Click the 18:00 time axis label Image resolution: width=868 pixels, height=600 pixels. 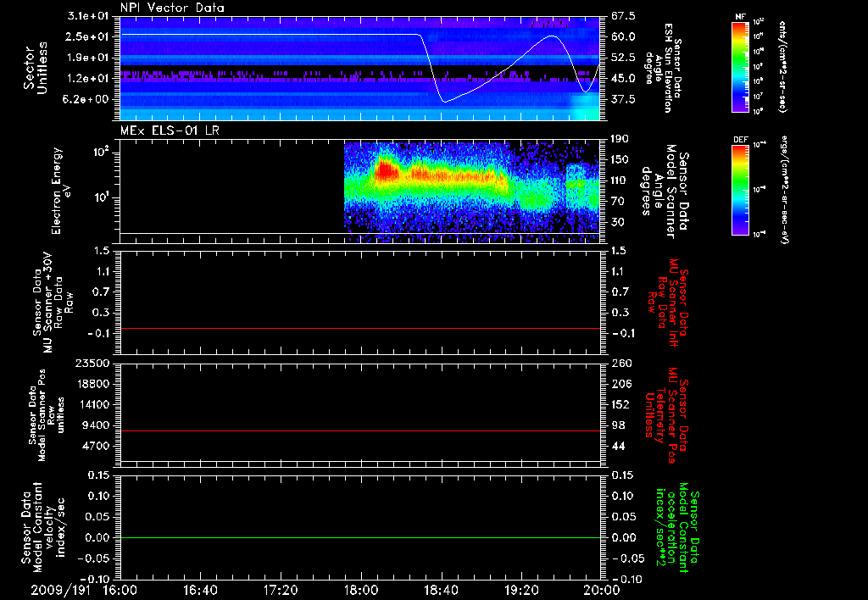point(361,590)
